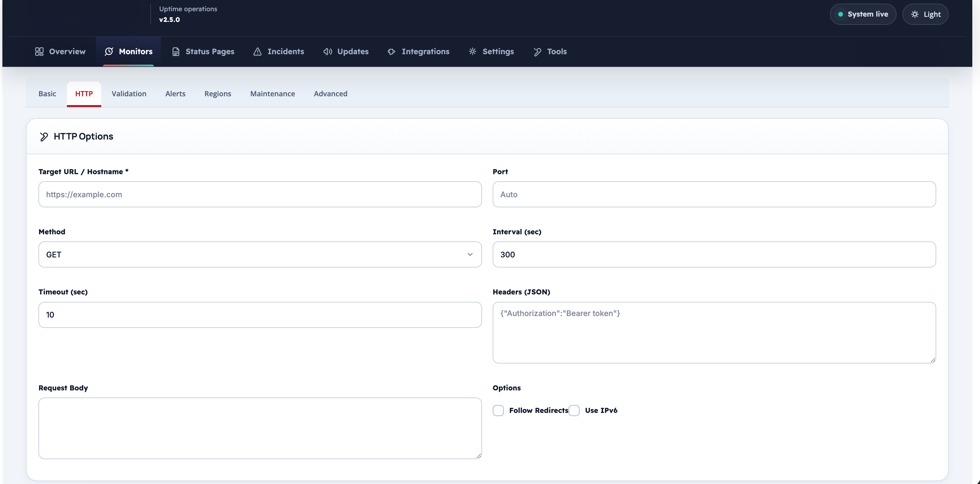Focus the Headers JSON text area
The height and width of the screenshot is (484, 980).
click(714, 332)
